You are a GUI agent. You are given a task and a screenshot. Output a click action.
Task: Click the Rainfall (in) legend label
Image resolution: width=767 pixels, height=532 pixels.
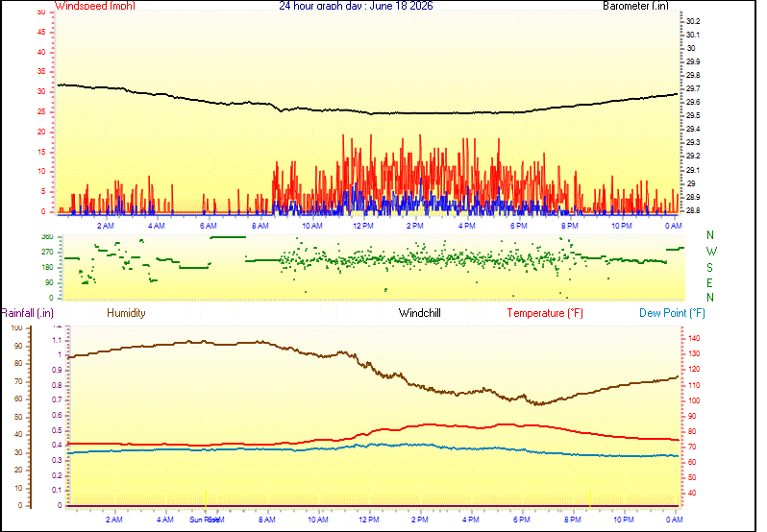[x=27, y=313]
